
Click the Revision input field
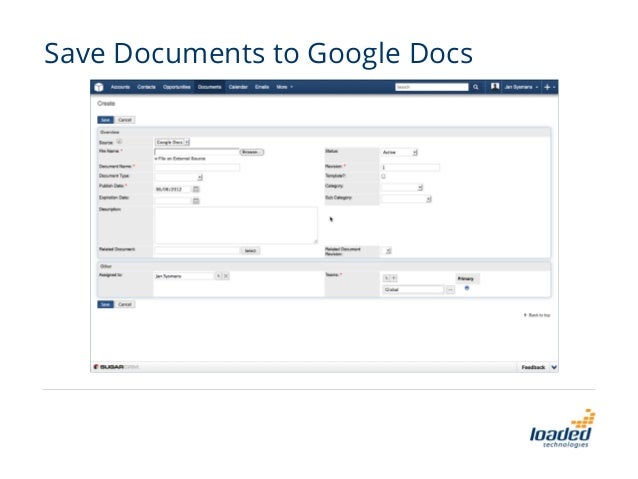pyautogui.click(x=410, y=167)
